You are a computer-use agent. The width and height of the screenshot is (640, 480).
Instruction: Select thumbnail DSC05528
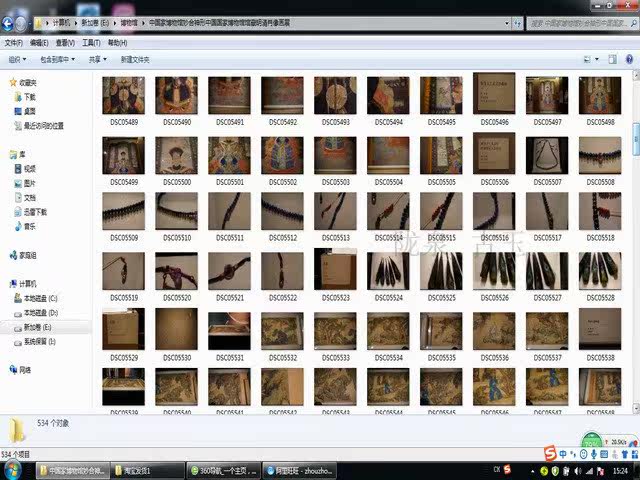(600, 271)
